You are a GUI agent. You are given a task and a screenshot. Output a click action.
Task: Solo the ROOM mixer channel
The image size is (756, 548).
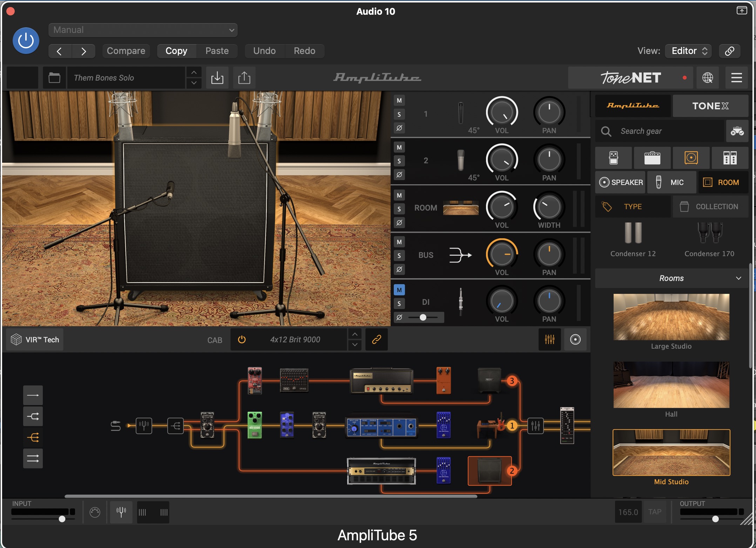399,209
